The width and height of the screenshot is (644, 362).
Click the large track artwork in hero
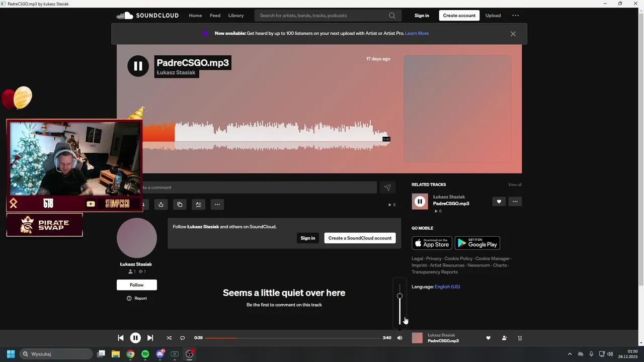[457, 109]
